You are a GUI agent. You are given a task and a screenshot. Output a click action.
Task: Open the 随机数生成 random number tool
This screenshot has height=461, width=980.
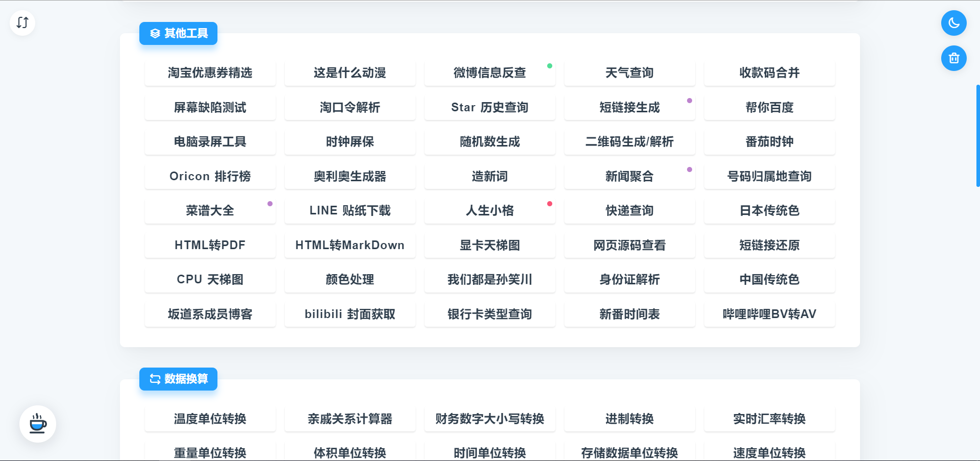(489, 142)
